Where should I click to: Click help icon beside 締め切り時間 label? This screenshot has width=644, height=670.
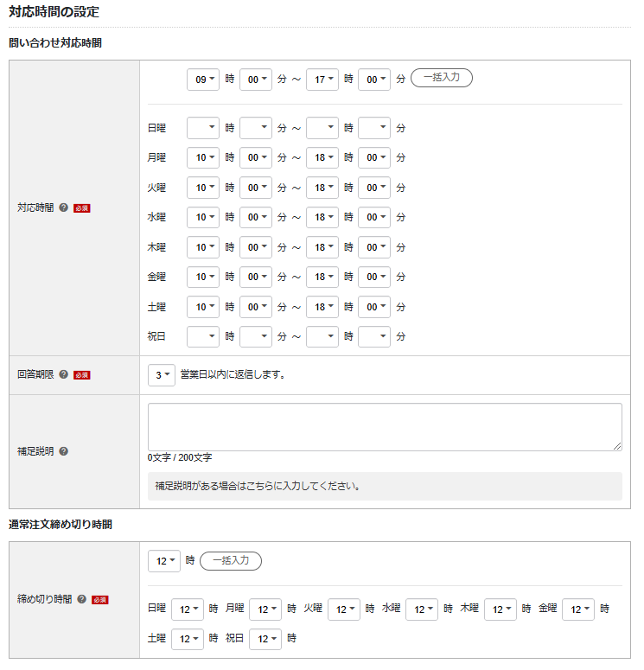coord(81,599)
